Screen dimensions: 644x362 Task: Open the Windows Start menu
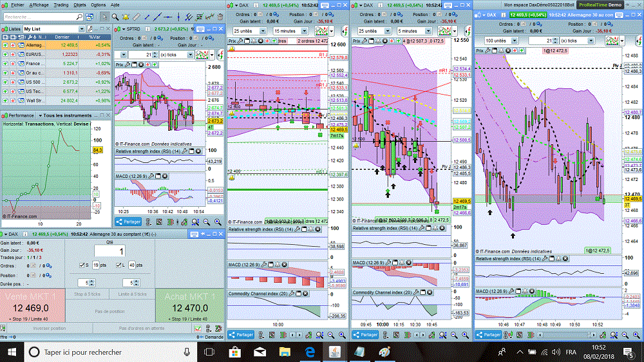[12, 352]
